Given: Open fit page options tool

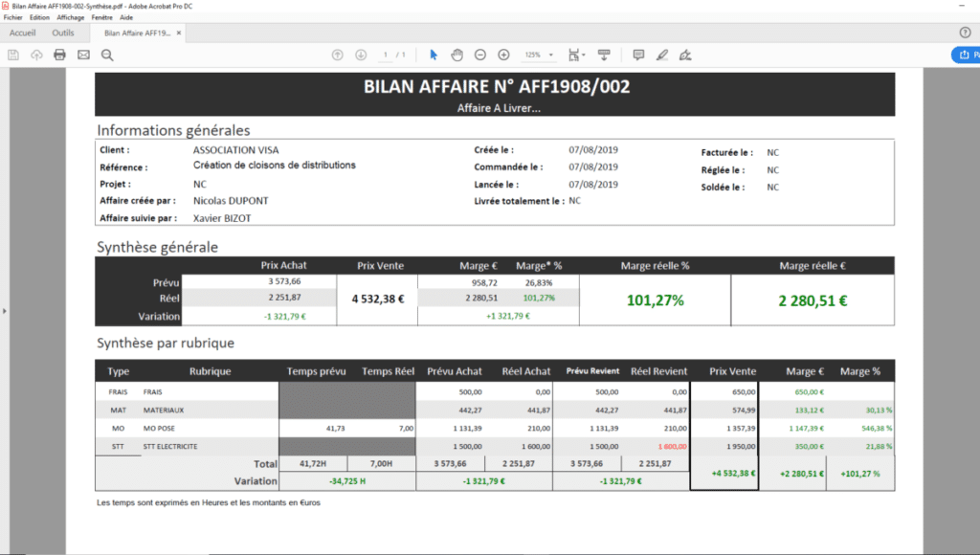Looking at the screenshot, I should pos(576,55).
